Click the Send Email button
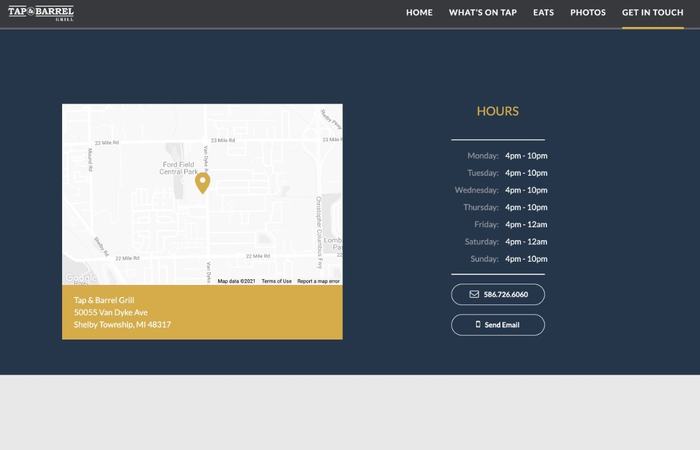The image size is (700, 450). (498, 325)
